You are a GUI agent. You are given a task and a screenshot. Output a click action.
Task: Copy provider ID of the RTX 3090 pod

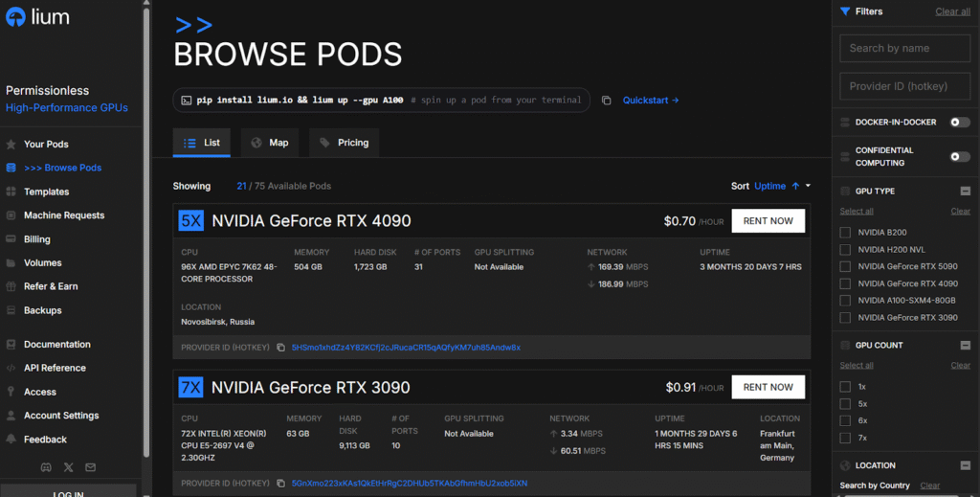click(x=281, y=484)
